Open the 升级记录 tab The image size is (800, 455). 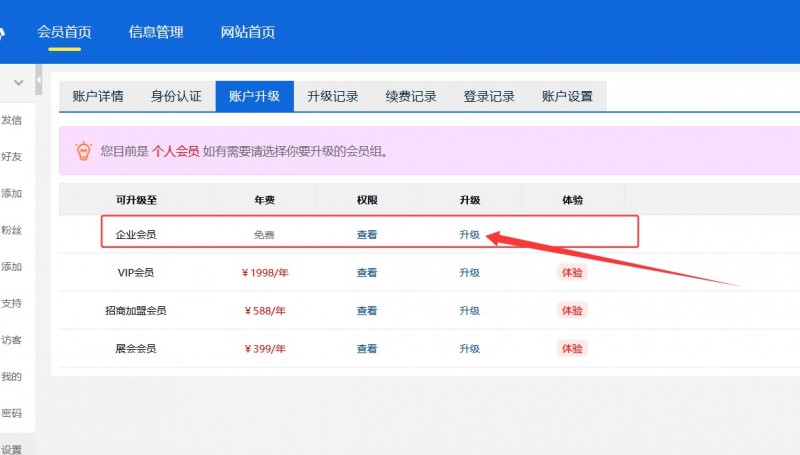[x=333, y=96]
